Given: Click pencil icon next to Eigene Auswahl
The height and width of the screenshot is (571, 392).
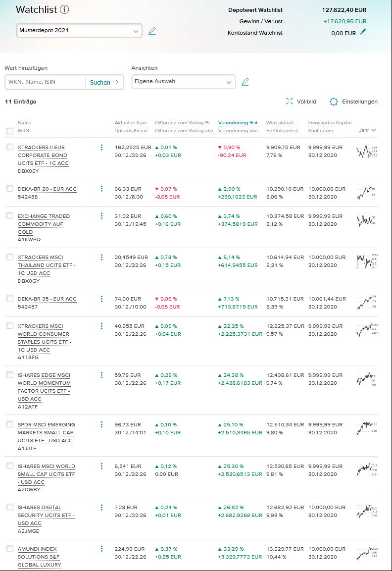Looking at the screenshot, I should click(245, 82).
